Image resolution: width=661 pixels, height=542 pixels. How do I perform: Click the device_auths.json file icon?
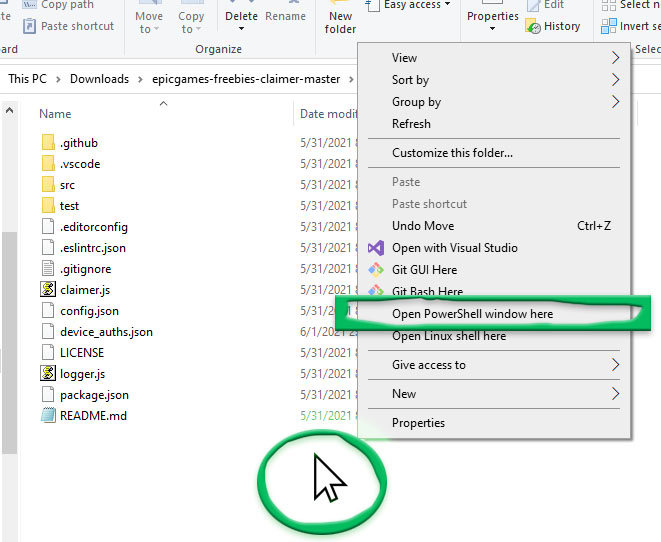(x=48, y=332)
